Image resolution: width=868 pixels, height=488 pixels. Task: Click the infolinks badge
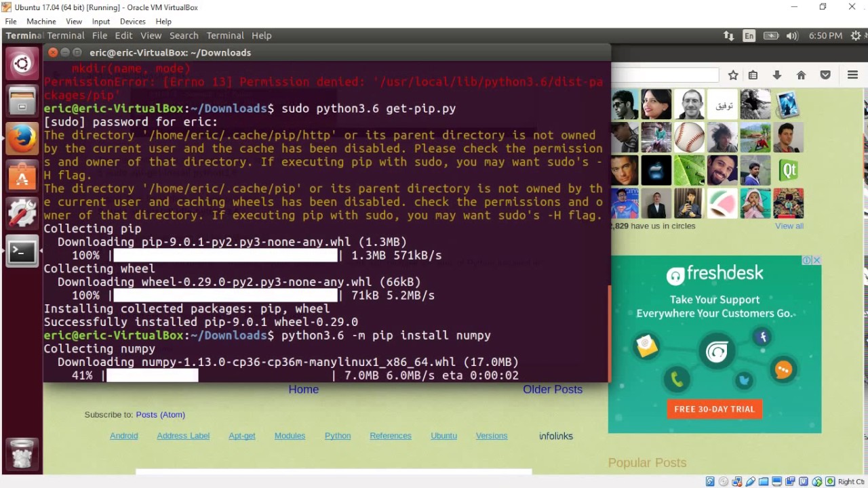556,436
